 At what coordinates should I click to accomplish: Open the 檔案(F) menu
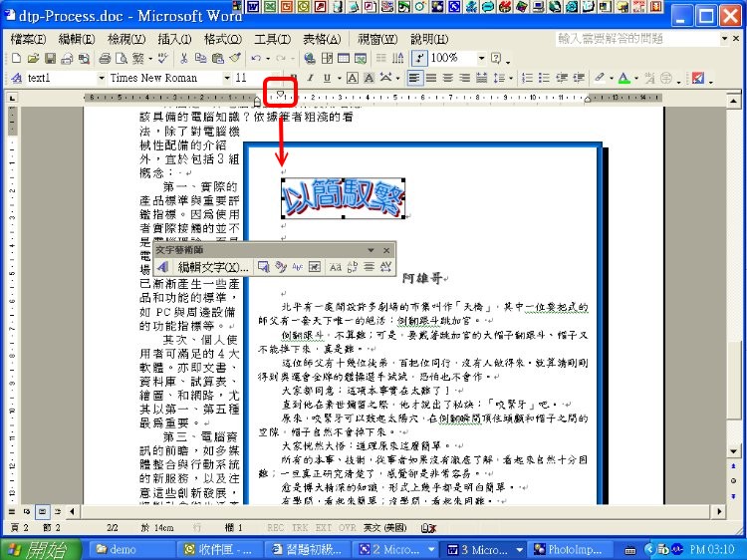click(x=28, y=39)
